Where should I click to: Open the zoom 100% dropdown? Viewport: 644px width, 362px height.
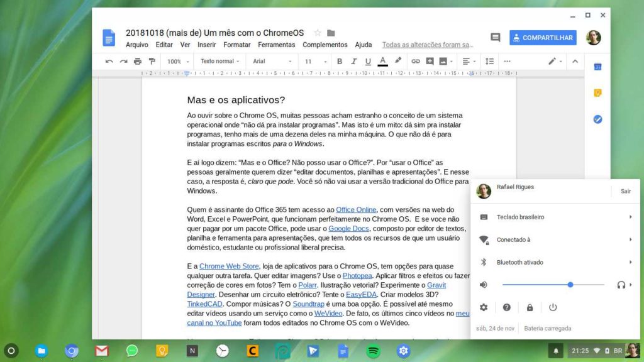178,62
